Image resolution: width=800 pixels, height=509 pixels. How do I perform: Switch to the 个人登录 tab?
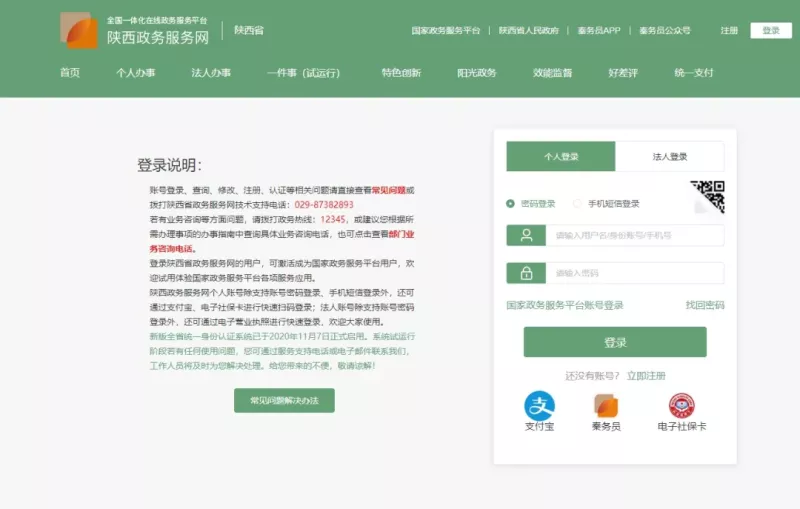coord(561,157)
